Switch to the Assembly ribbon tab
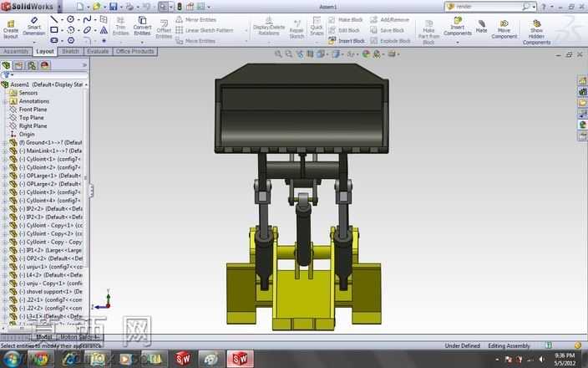Screen dimensions: 588x368 pos(16,51)
